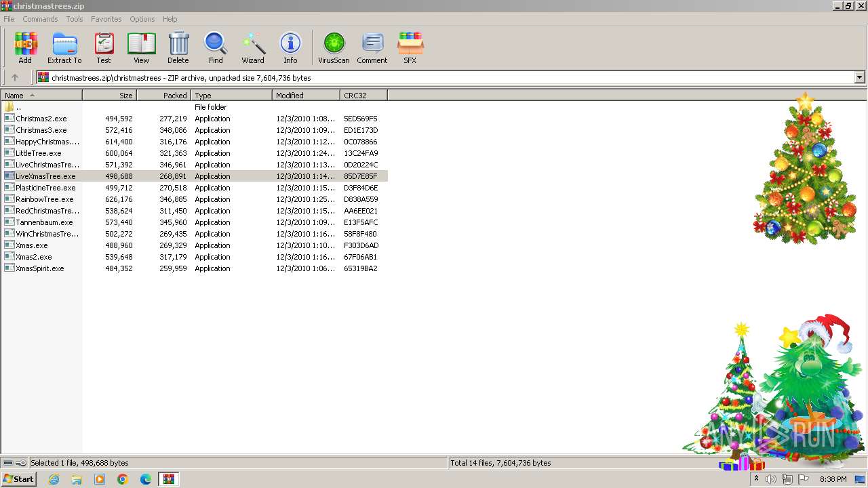Launch the Wizard tool
The width and height of the screenshot is (868, 488).
253,47
